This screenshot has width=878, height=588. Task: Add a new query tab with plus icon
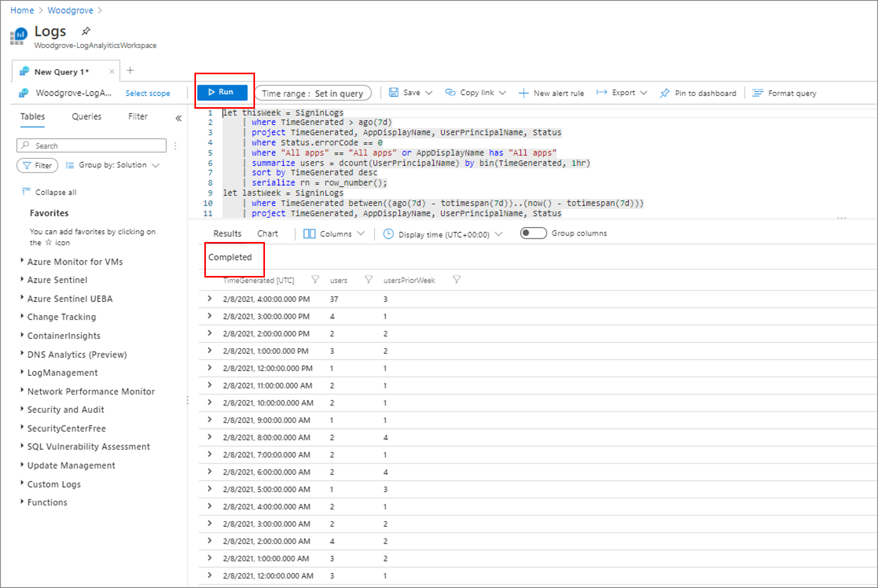(131, 71)
